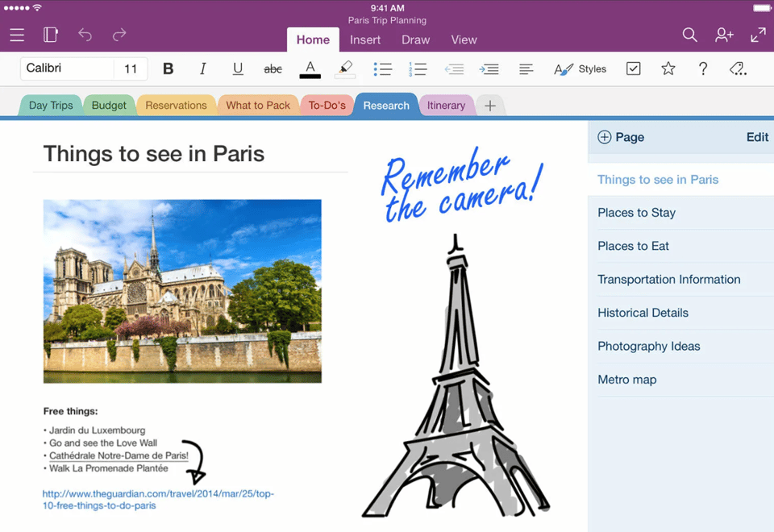Open the font name dropdown
The width and height of the screenshot is (774, 532).
66,69
